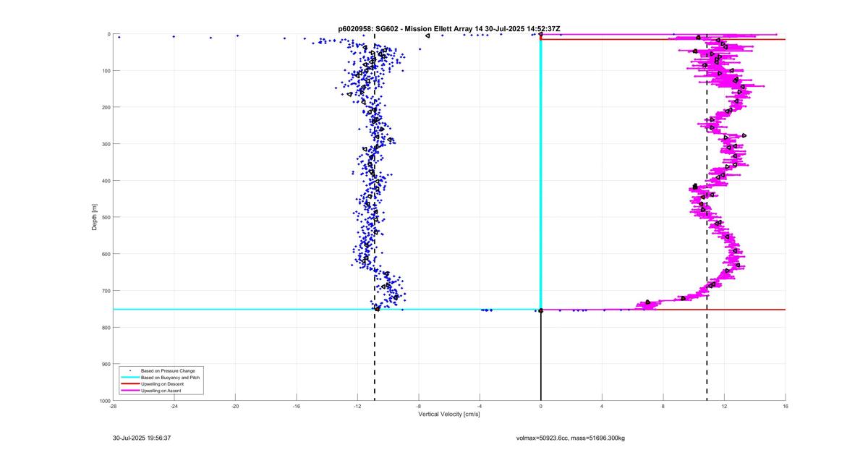Click the cyan line sample in legend
The width and height of the screenshot is (868, 450).
[129, 377]
